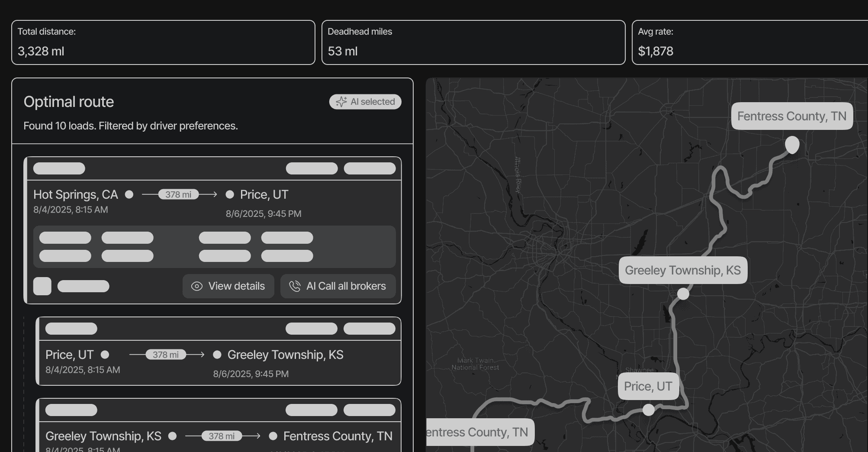Click the phone icon in AI Call button
Screen dimensions: 868x452
click(295, 286)
